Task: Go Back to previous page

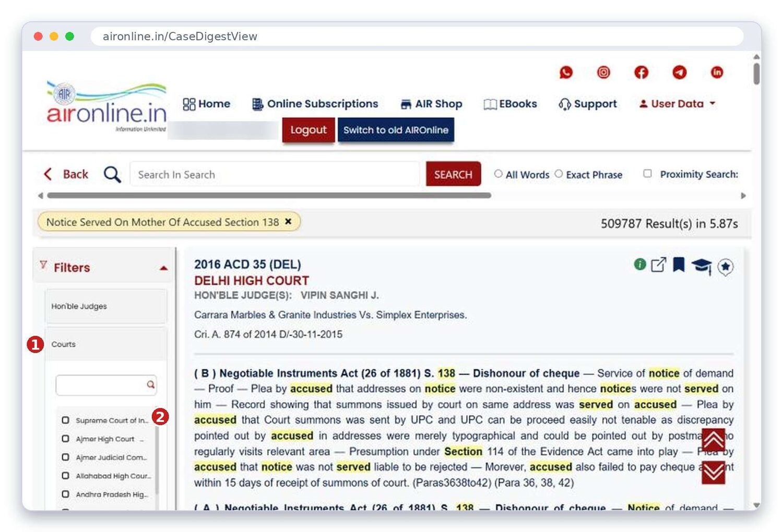Action: [x=66, y=174]
